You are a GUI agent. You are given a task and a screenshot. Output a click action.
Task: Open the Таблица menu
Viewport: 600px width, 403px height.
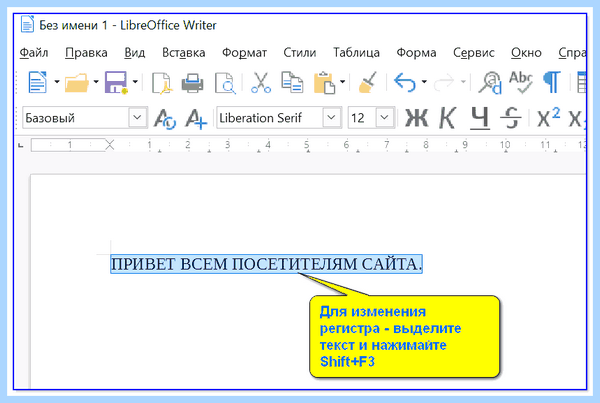[x=356, y=53]
